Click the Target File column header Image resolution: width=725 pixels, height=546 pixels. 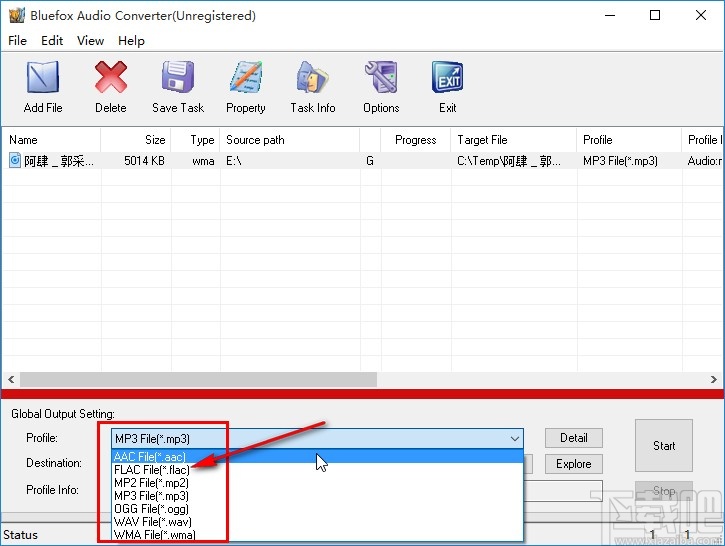pos(514,140)
